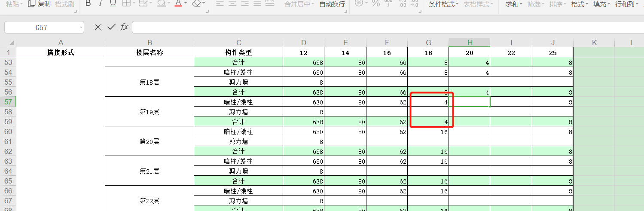Select the 第21层 merged cell
The height and width of the screenshot is (211, 644).
tap(150, 171)
